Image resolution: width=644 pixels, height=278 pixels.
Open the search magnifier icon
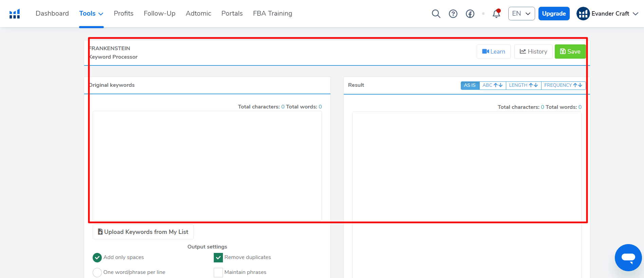click(436, 14)
